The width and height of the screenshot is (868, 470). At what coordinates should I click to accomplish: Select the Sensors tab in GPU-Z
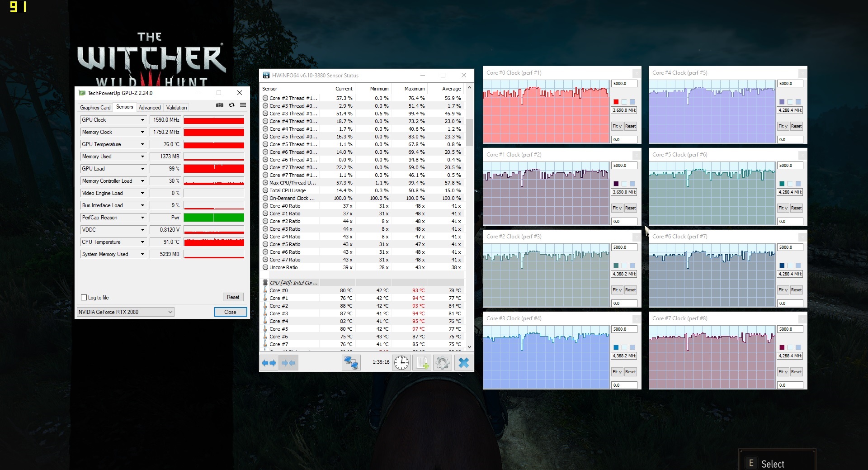tap(124, 107)
